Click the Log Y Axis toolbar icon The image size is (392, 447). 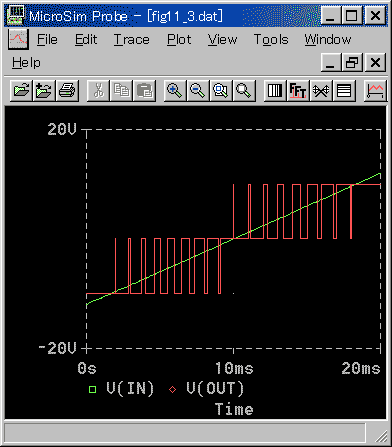coord(344,90)
